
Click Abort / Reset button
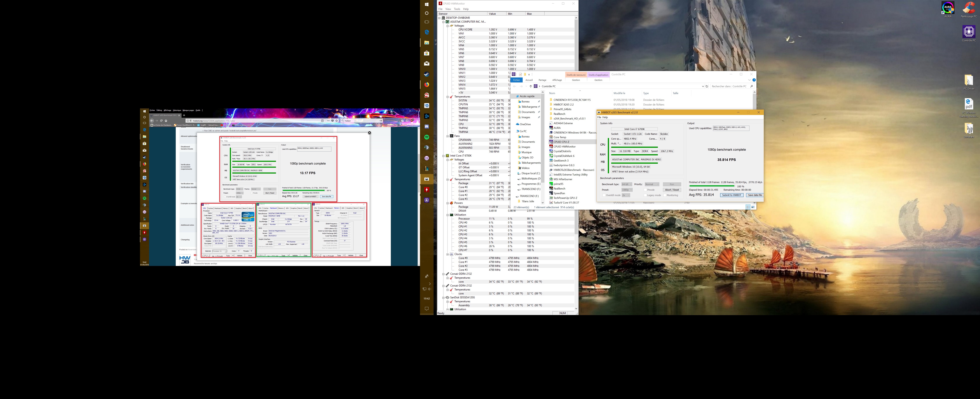pos(672,190)
